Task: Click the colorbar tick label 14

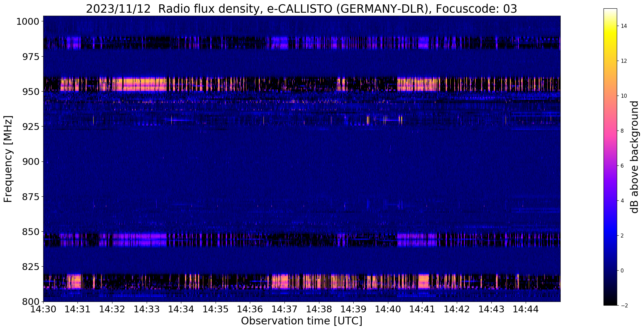Action: pyautogui.click(x=624, y=26)
